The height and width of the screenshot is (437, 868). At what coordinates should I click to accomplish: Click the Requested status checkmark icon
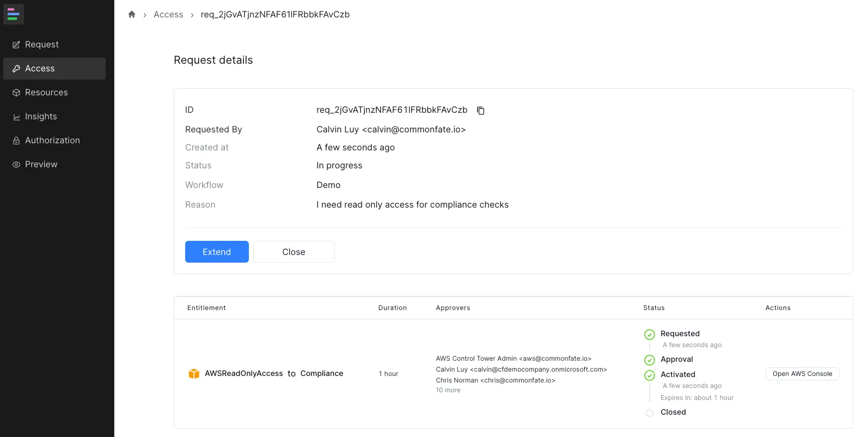(649, 335)
